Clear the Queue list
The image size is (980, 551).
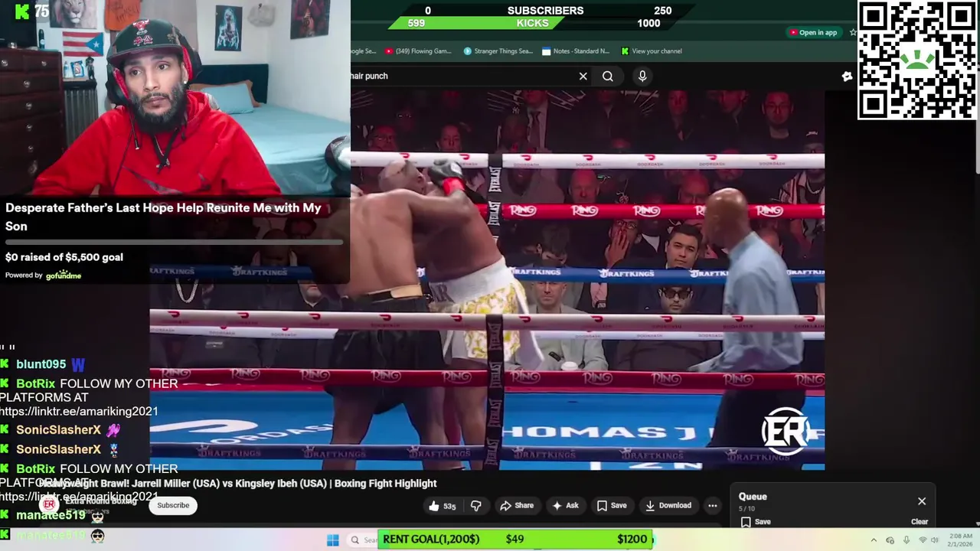[920, 522]
